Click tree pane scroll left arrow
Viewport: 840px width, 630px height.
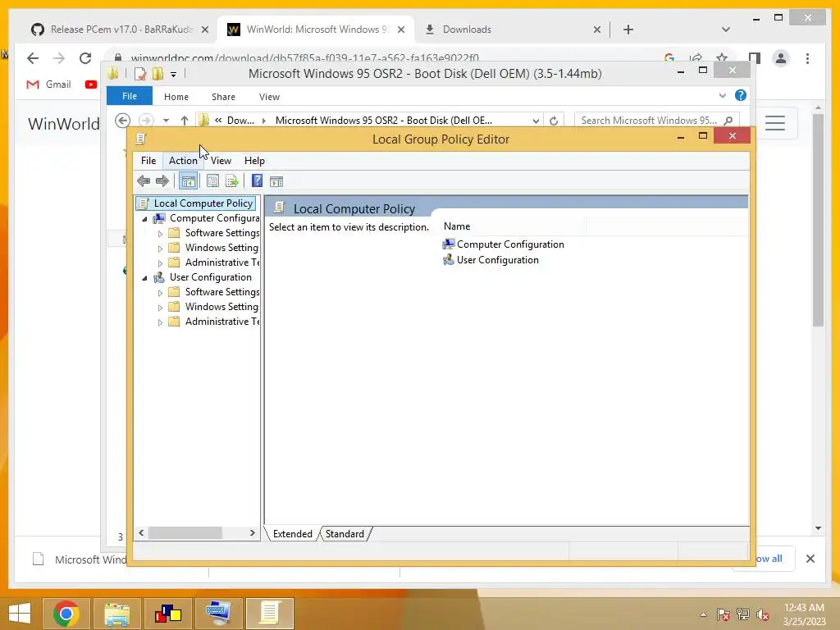141,533
